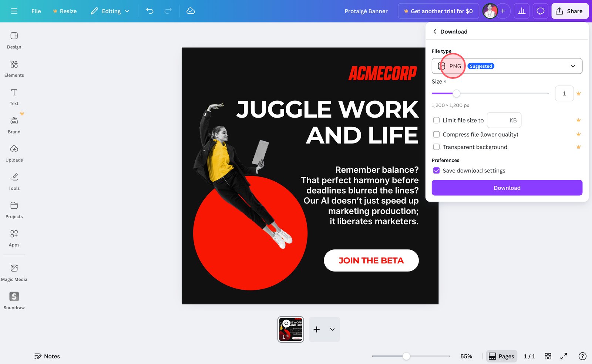Click the file size KB field
592x364 pixels.
[504, 120]
